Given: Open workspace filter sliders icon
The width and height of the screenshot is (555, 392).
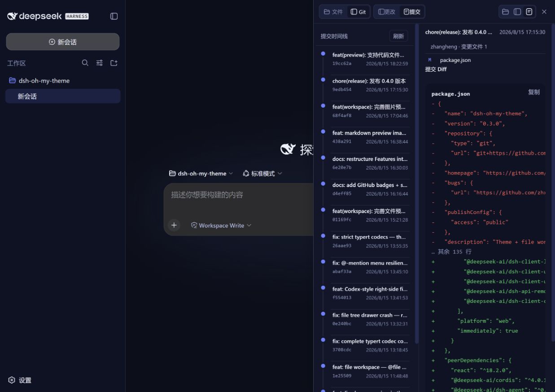Looking at the screenshot, I should [x=100, y=63].
